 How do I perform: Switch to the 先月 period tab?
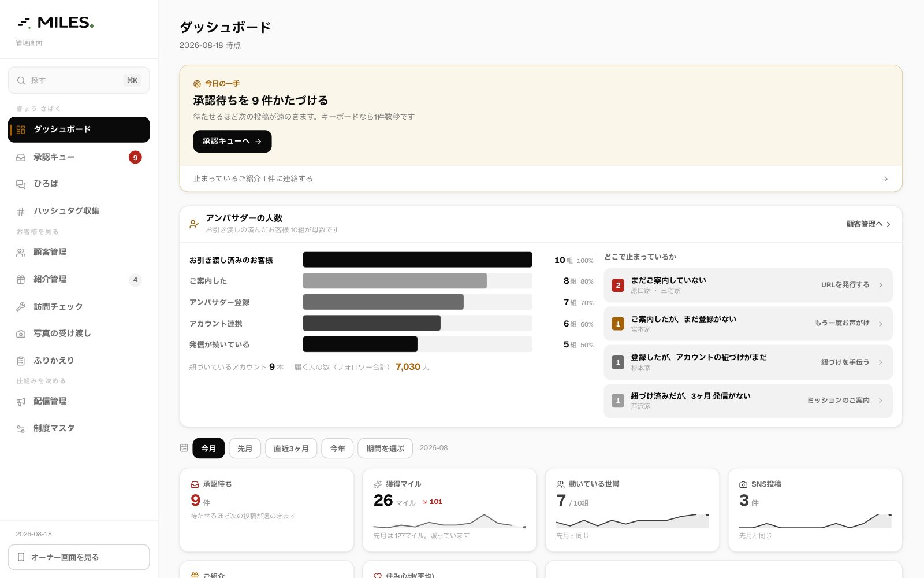(245, 449)
